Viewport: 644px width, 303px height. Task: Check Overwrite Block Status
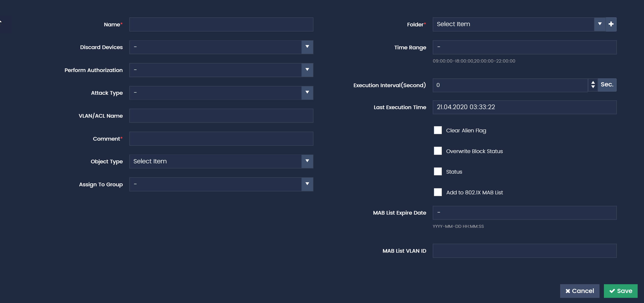point(437,151)
